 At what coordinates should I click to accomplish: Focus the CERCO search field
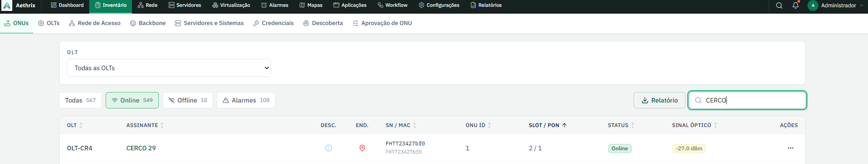747,100
